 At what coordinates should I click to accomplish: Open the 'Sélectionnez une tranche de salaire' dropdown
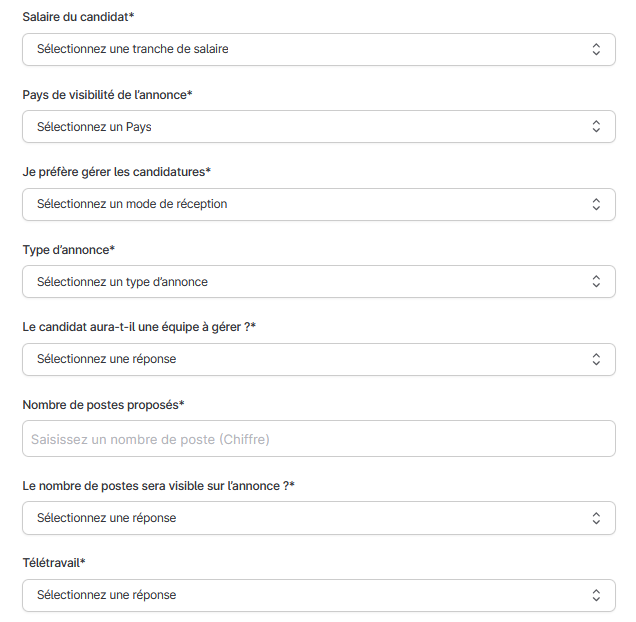click(x=319, y=50)
